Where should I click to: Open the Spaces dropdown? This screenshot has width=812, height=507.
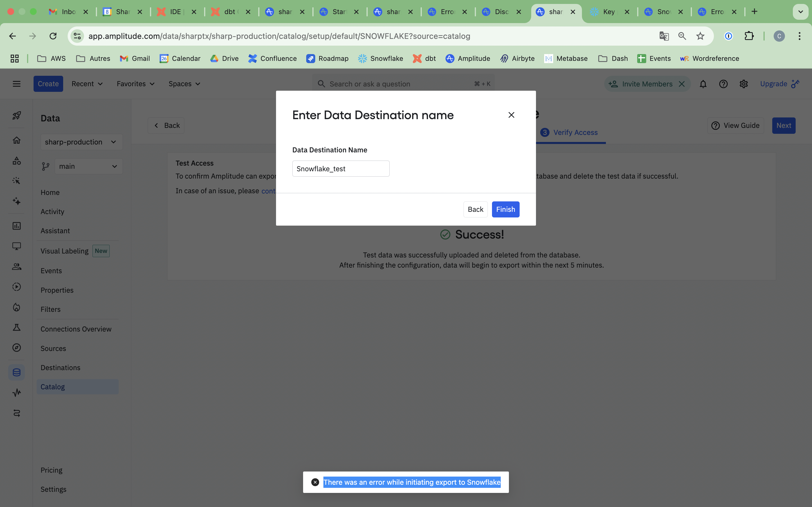[x=184, y=84]
